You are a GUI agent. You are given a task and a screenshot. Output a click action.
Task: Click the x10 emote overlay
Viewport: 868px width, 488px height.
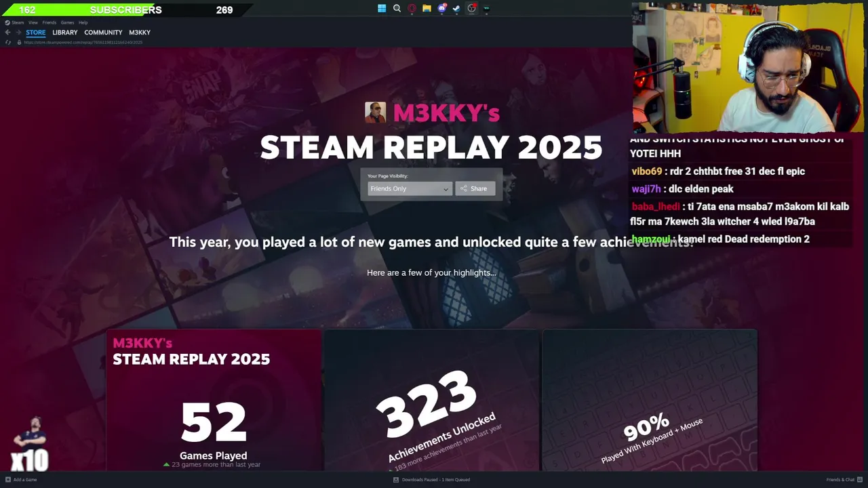[x=30, y=445]
